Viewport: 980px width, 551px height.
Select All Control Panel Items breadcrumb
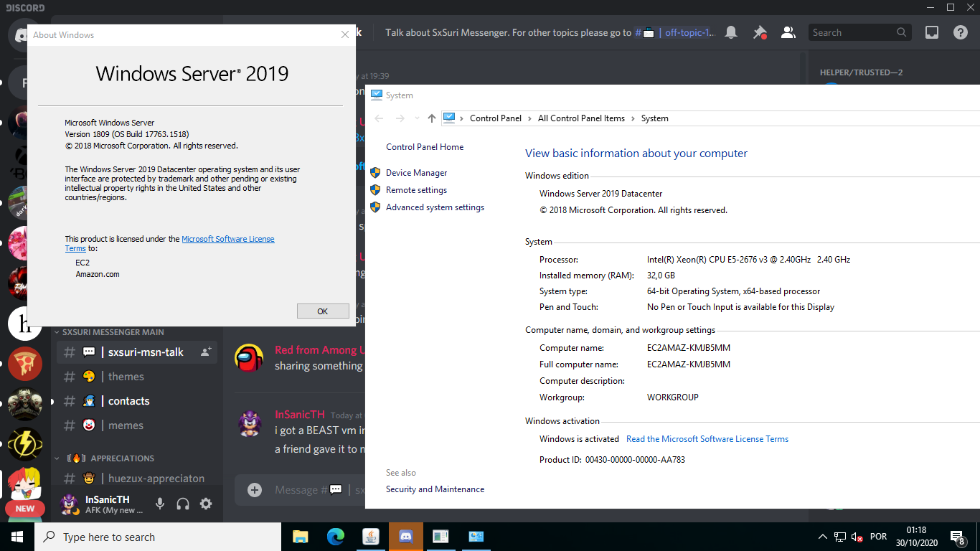click(581, 118)
